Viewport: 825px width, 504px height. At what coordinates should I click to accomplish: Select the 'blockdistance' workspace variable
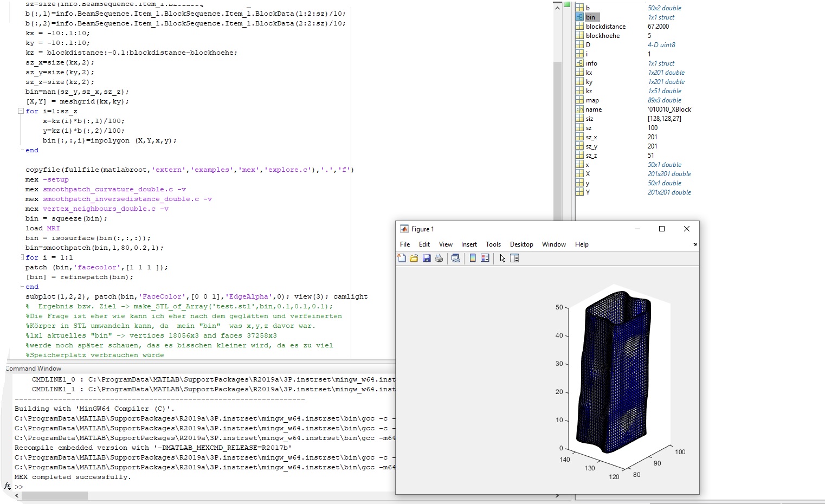tap(605, 27)
